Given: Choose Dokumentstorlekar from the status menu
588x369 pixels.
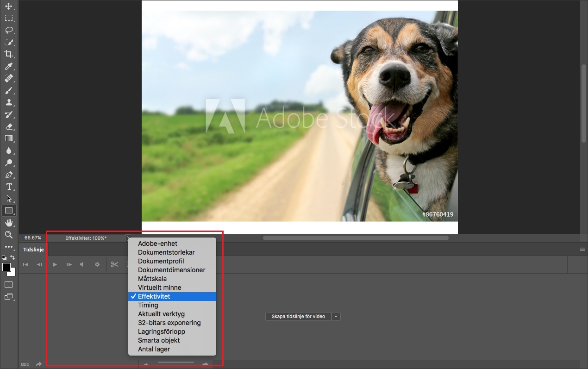Looking at the screenshot, I should coord(172,252).
